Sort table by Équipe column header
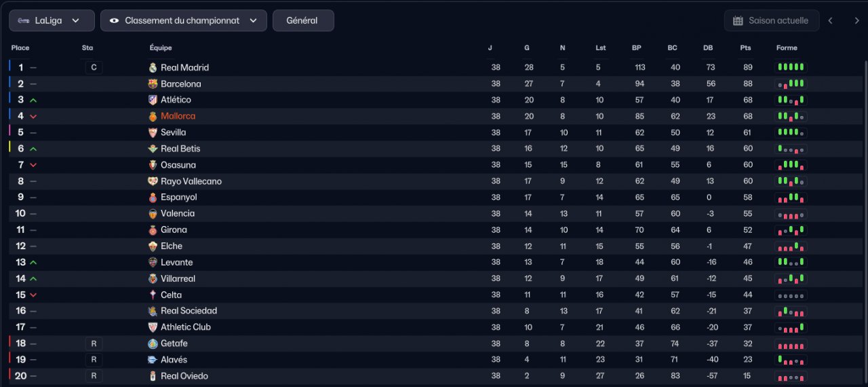The height and width of the screenshot is (387, 868). [x=161, y=48]
